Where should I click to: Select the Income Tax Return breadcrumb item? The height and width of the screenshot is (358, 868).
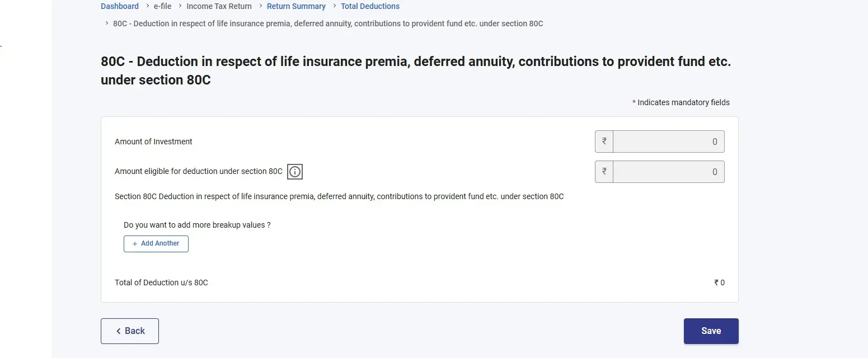pos(219,6)
